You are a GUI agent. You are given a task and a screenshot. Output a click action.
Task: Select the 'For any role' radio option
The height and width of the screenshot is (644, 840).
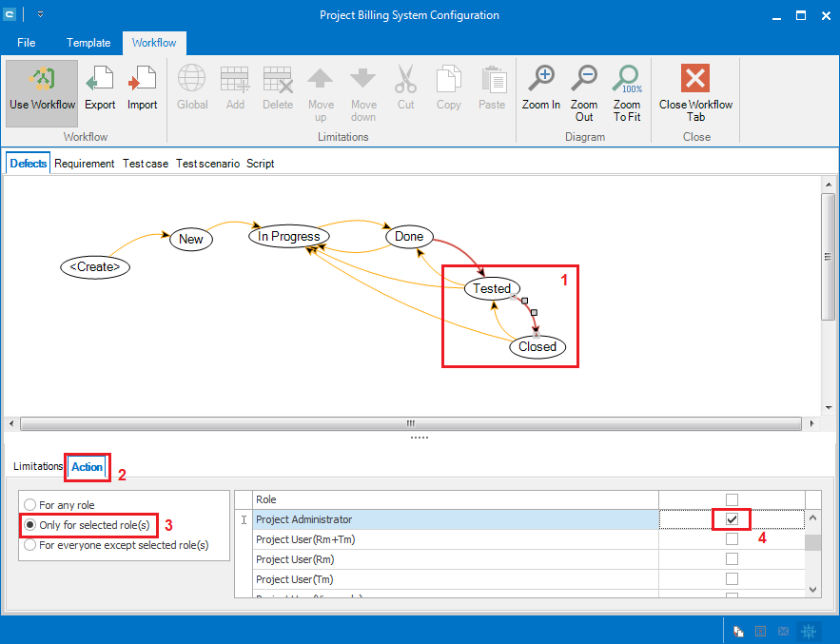pyautogui.click(x=31, y=505)
